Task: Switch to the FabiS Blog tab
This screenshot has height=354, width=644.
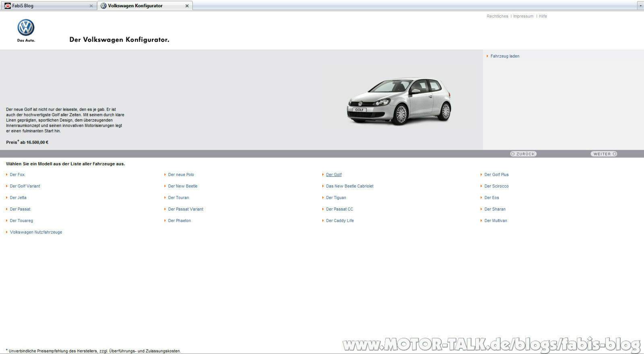Action: [x=48, y=6]
